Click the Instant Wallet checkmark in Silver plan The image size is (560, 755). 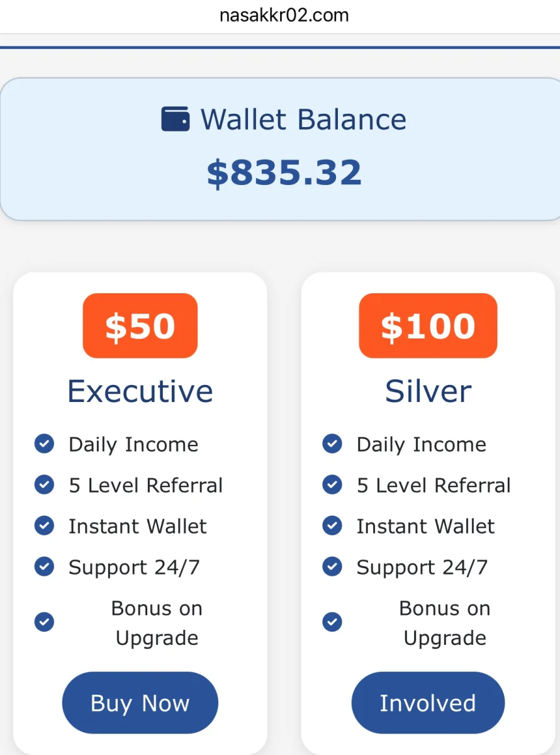(x=332, y=525)
